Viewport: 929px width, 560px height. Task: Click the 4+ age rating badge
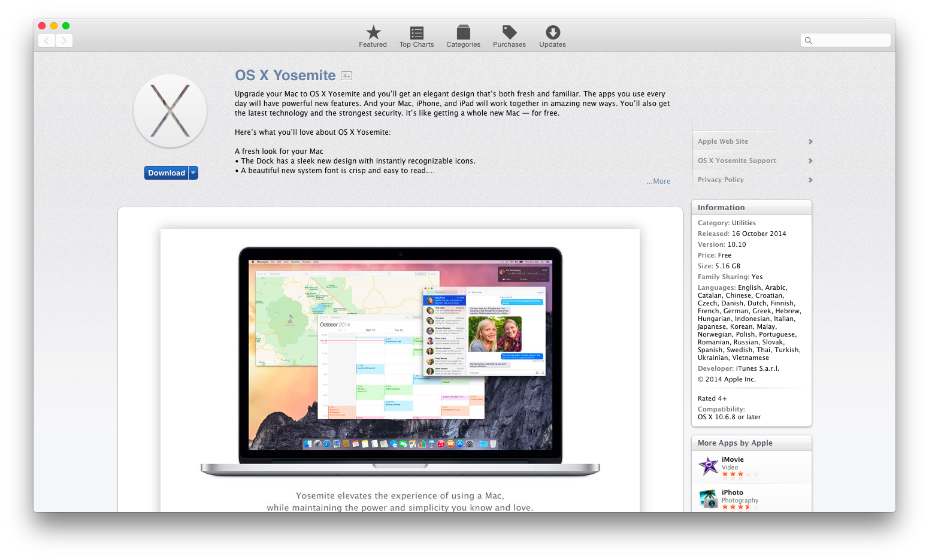346,76
